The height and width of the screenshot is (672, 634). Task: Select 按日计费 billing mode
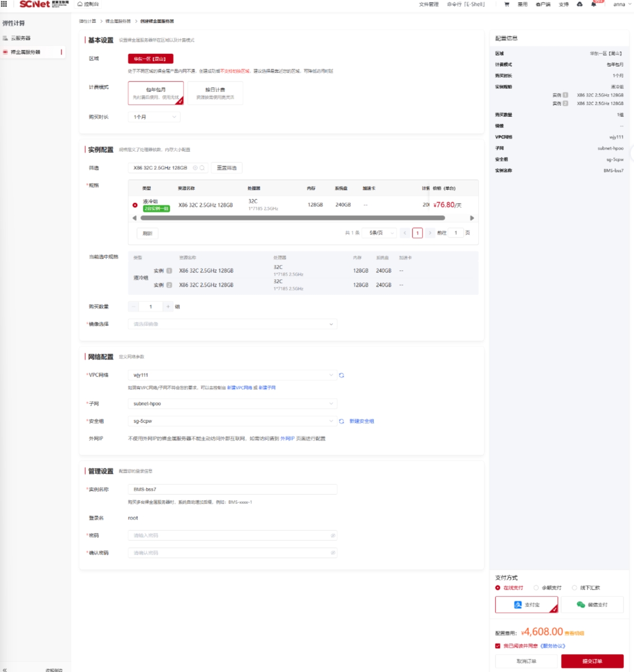coord(215,93)
